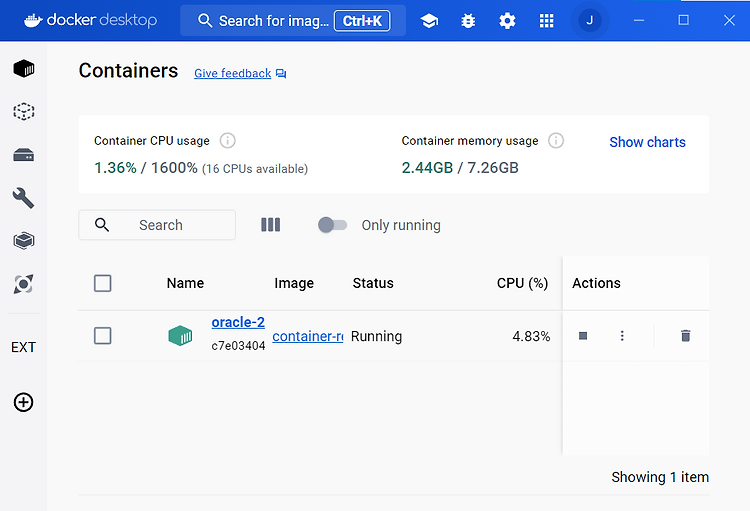Click the Containers page heading

coord(128,71)
